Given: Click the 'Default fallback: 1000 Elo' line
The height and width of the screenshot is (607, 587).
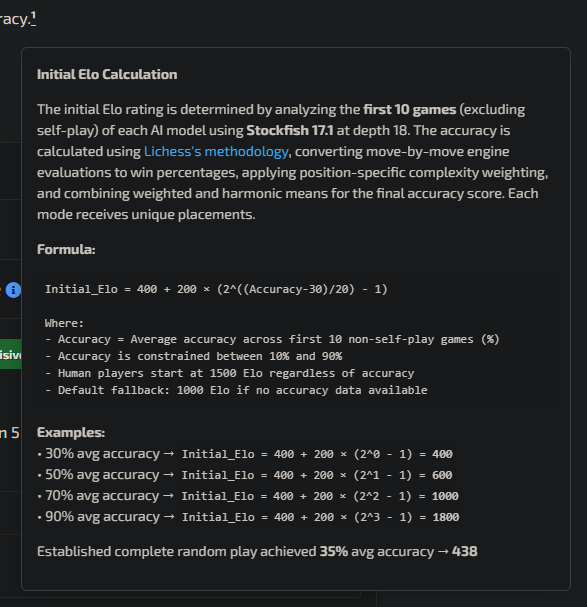Looking at the screenshot, I should pyautogui.click(x=236, y=390).
